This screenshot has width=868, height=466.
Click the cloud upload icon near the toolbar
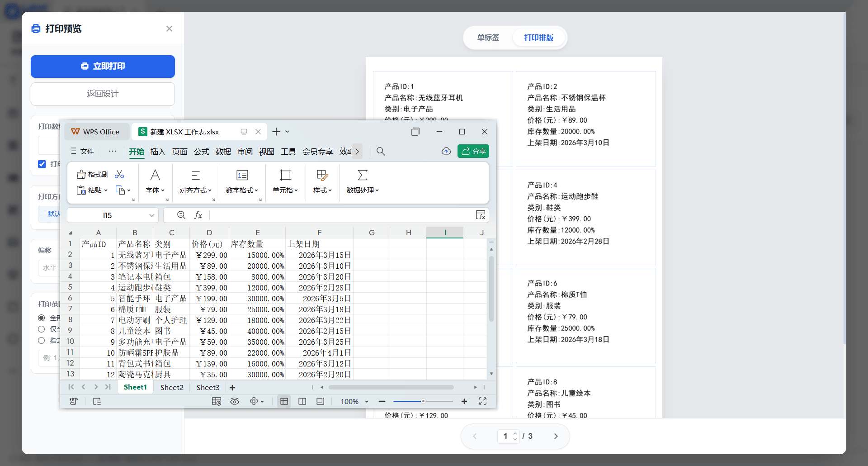(446, 151)
